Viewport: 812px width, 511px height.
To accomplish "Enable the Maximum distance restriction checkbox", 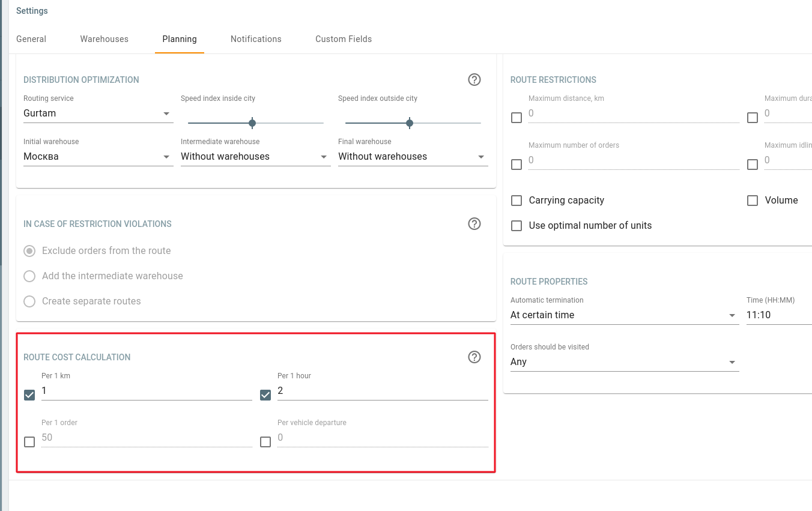I will coord(517,118).
